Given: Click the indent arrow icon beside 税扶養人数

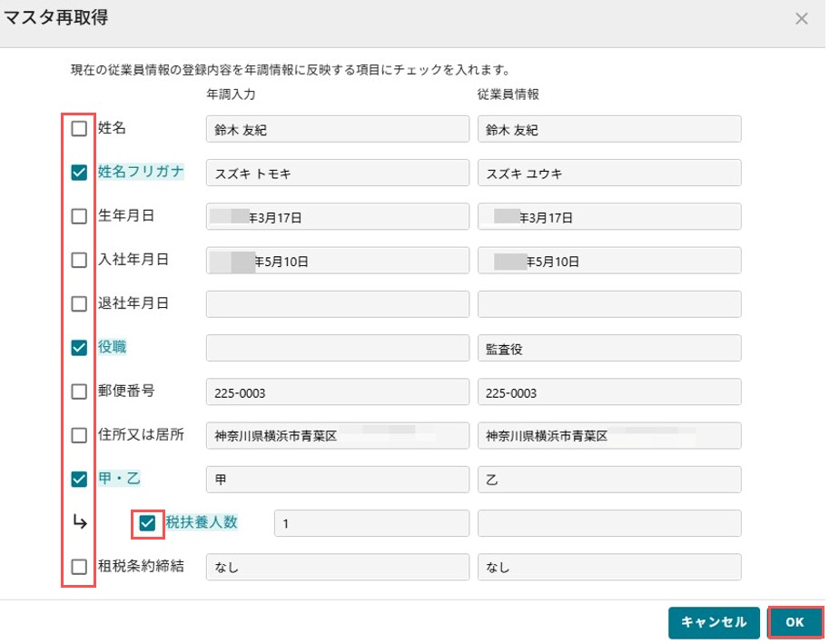Looking at the screenshot, I should (80, 522).
